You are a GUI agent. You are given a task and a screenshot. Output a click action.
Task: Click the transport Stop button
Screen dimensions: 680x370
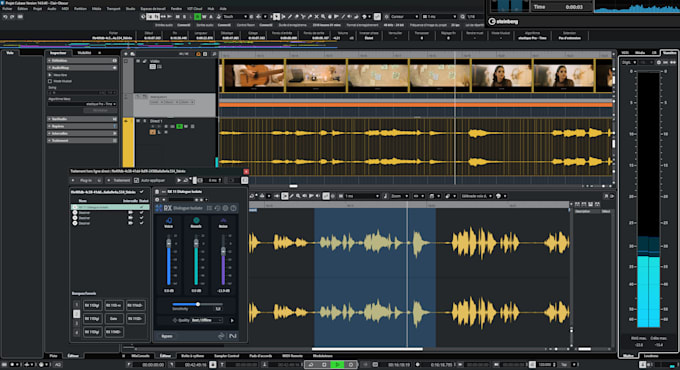tap(324, 364)
